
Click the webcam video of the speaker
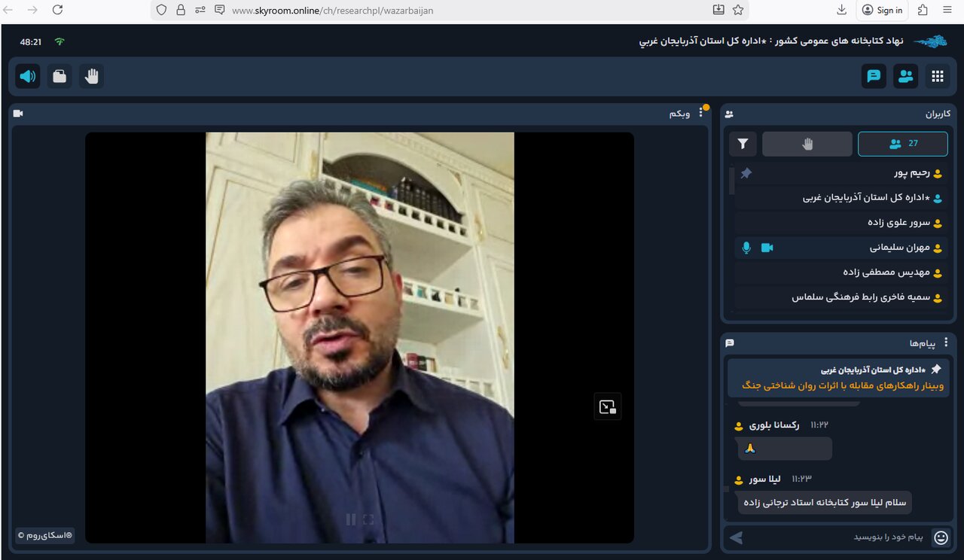(x=359, y=338)
